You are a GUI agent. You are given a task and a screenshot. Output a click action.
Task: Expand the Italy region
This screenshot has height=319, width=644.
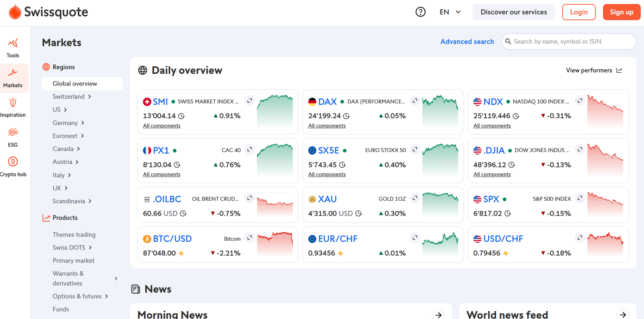(70, 175)
